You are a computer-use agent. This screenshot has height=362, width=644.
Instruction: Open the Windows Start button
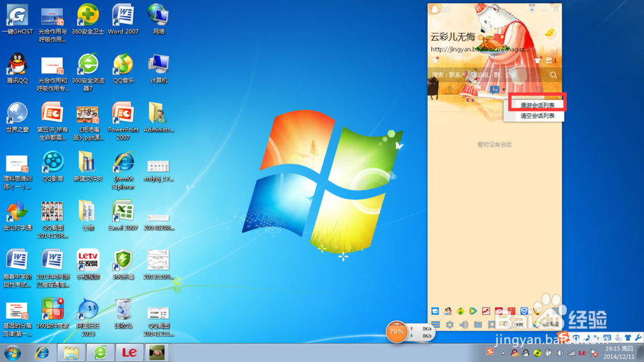click(x=13, y=352)
